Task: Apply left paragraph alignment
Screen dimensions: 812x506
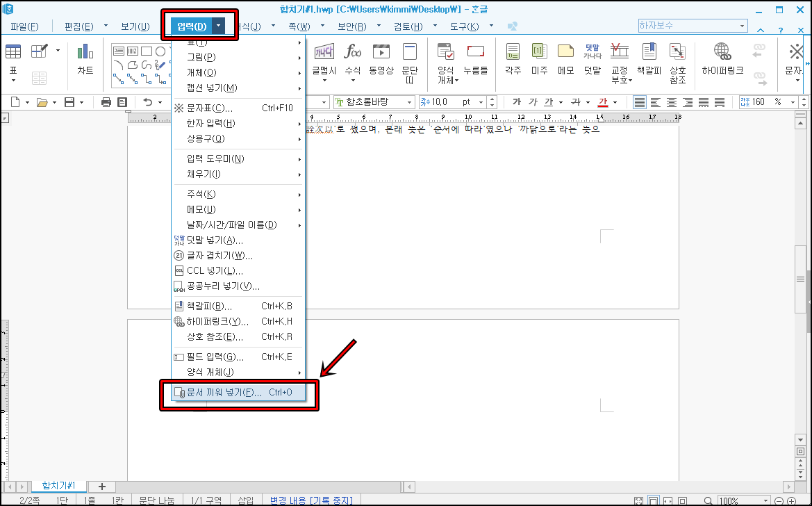Action: (x=656, y=102)
